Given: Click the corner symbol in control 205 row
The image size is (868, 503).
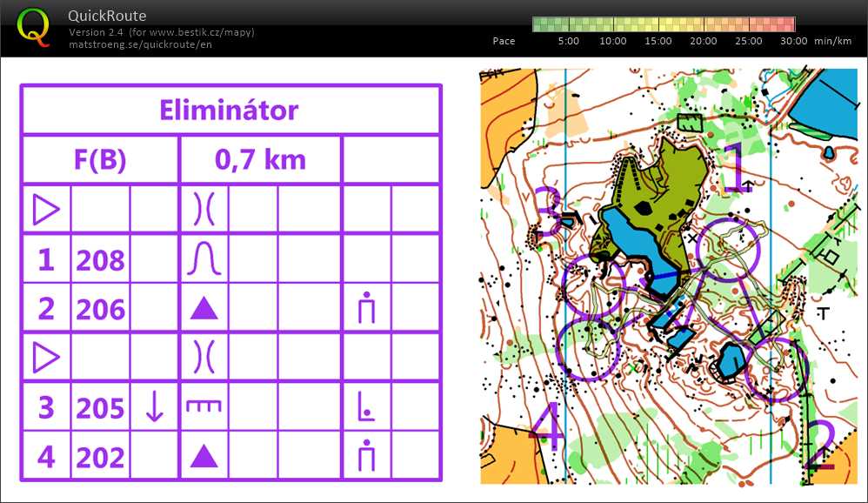Looking at the screenshot, I should pyautogui.click(x=366, y=407).
